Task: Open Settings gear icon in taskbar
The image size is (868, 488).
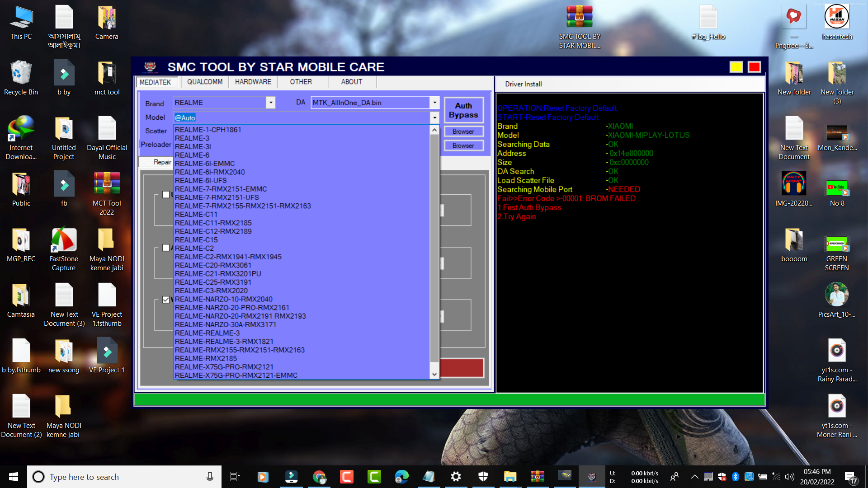Action: (x=456, y=477)
